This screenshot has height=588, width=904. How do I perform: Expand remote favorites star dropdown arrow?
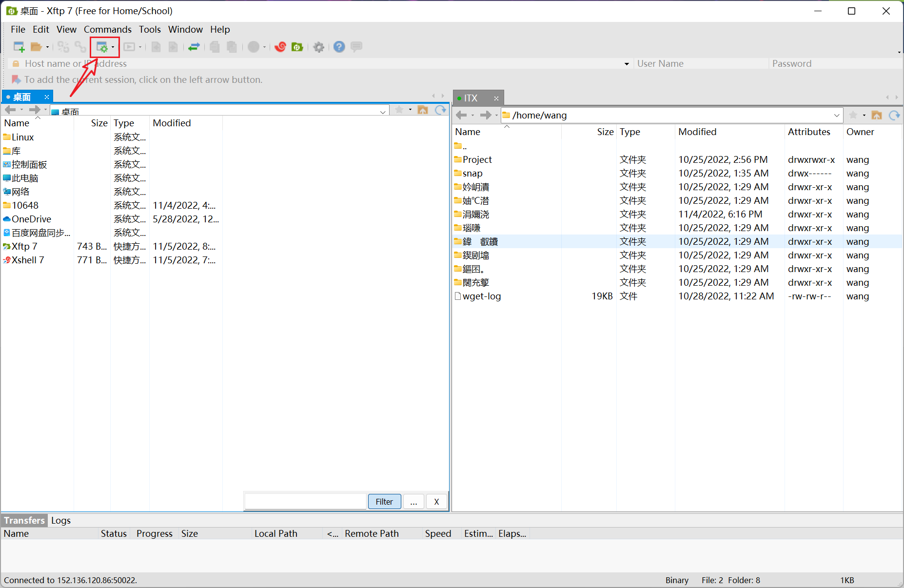click(864, 116)
